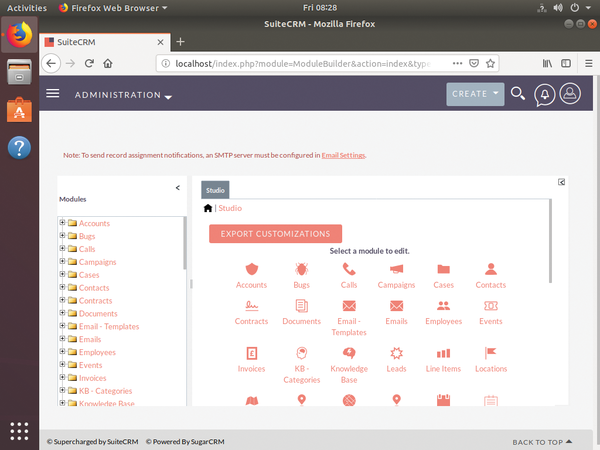600x450 pixels.
Task: Select the KB - Categories head icon
Action: click(x=302, y=353)
